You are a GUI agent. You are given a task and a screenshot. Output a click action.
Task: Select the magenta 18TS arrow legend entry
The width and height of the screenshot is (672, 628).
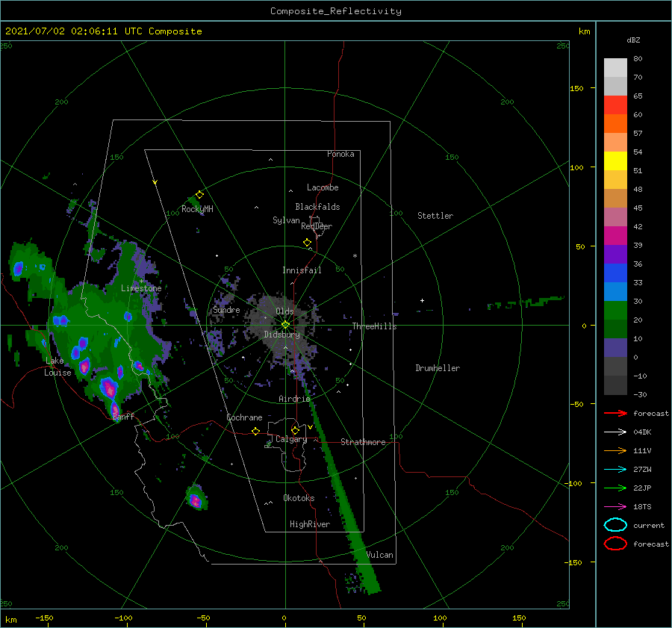coord(615,507)
